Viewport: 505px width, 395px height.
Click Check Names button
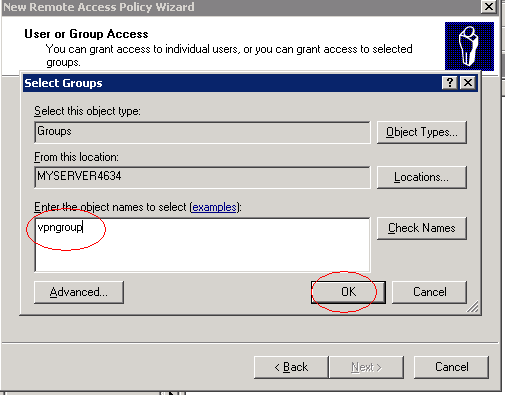422,228
